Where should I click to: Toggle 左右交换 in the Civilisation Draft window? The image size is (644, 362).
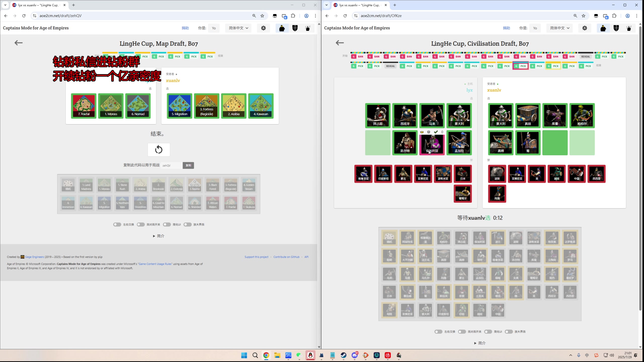pyautogui.click(x=438, y=332)
